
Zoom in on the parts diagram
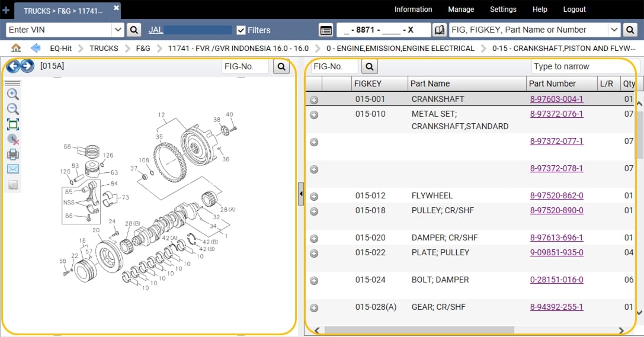click(x=13, y=94)
